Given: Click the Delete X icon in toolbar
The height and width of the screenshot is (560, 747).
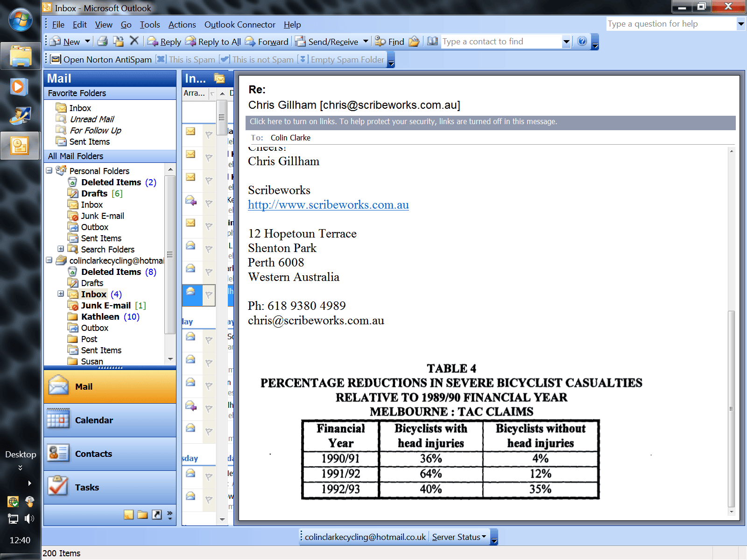Looking at the screenshot, I should [134, 41].
